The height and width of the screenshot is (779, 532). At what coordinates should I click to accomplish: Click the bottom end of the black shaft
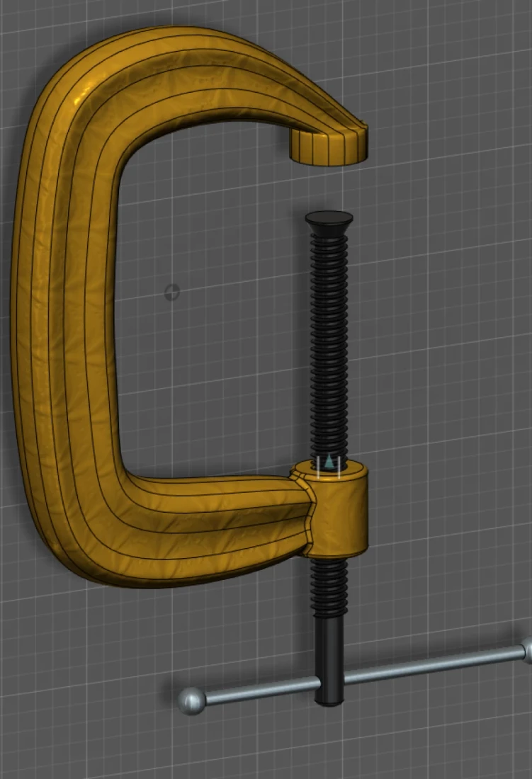(329, 700)
